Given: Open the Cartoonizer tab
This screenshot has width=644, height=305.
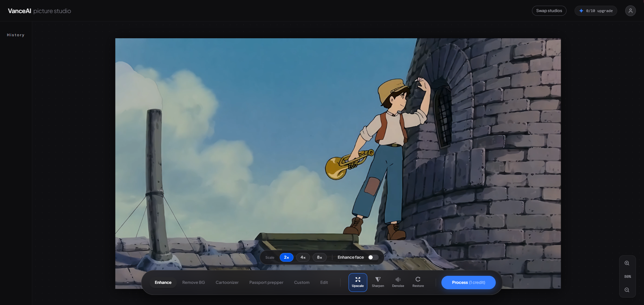Looking at the screenshot, I should tap(227, 283).
